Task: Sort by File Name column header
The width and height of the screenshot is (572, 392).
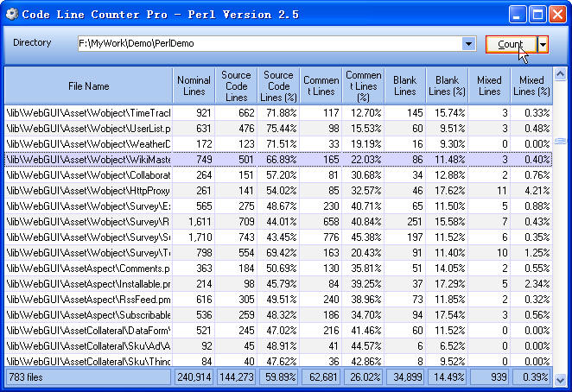Action: coord(88,86)
